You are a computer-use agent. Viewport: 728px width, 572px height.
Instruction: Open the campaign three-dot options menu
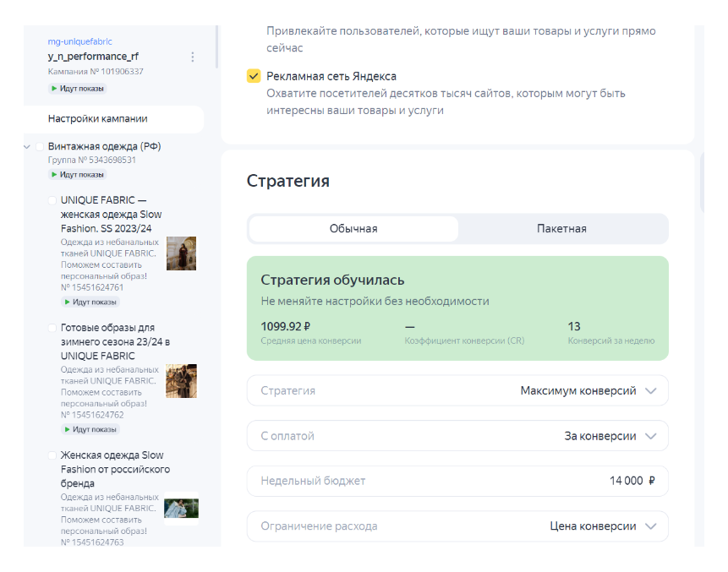pos(193,57)
